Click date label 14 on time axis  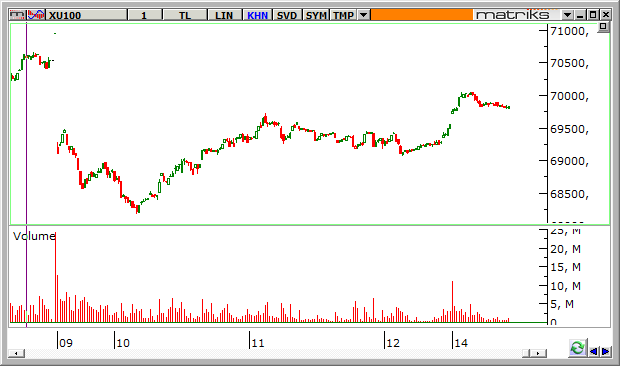[461, 343]
